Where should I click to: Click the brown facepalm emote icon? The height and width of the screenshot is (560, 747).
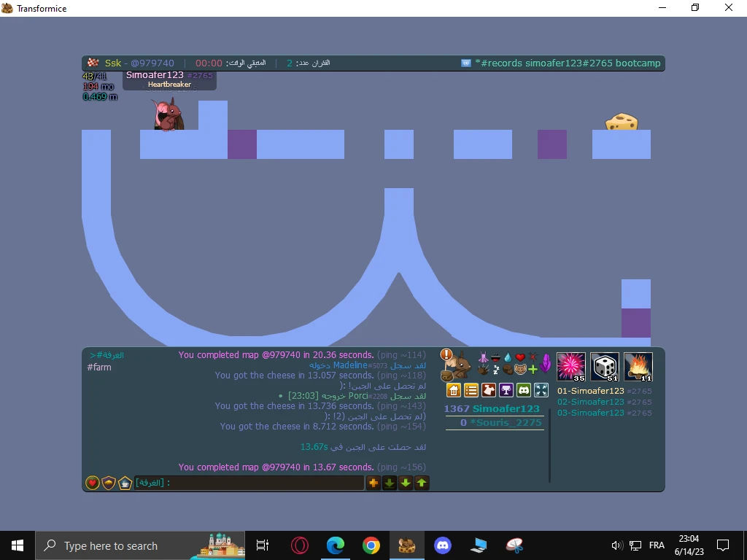pos(508,370)
